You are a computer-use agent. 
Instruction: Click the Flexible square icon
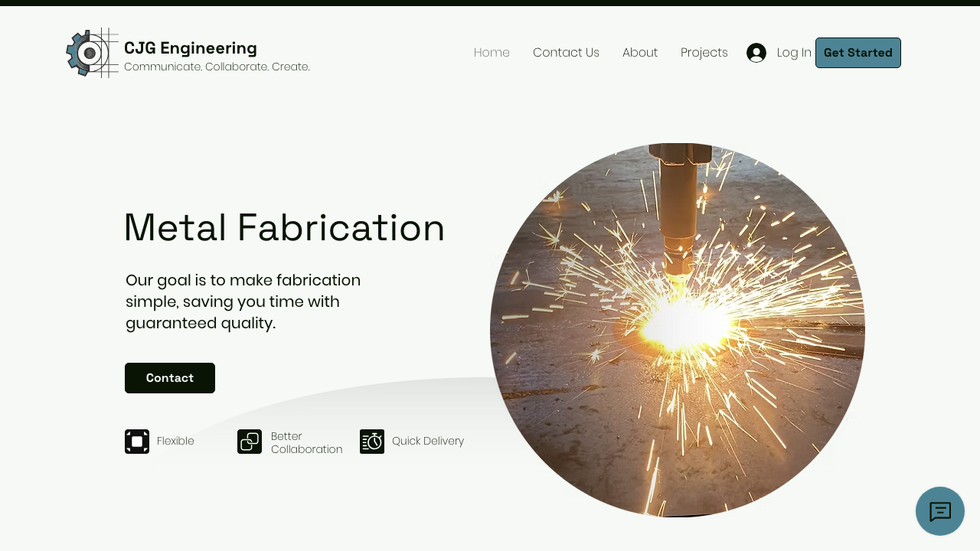tap(137, 442)
